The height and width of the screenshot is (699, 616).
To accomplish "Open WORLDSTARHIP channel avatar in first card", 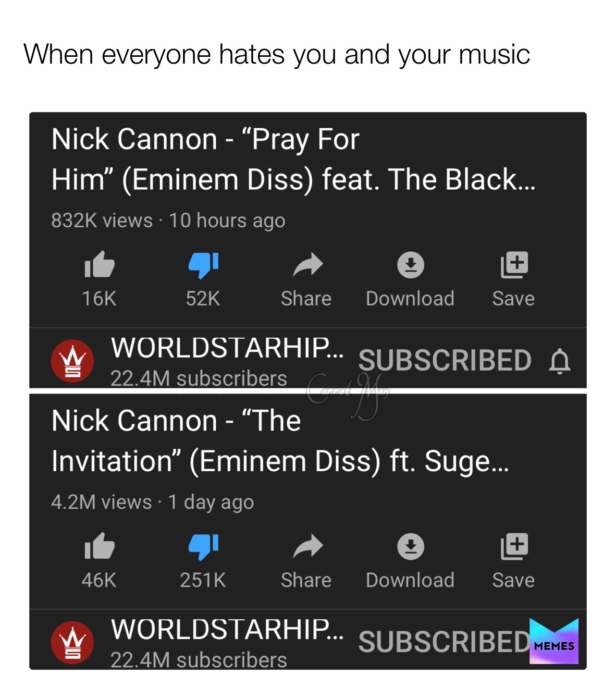I will (x=72, y=361).
